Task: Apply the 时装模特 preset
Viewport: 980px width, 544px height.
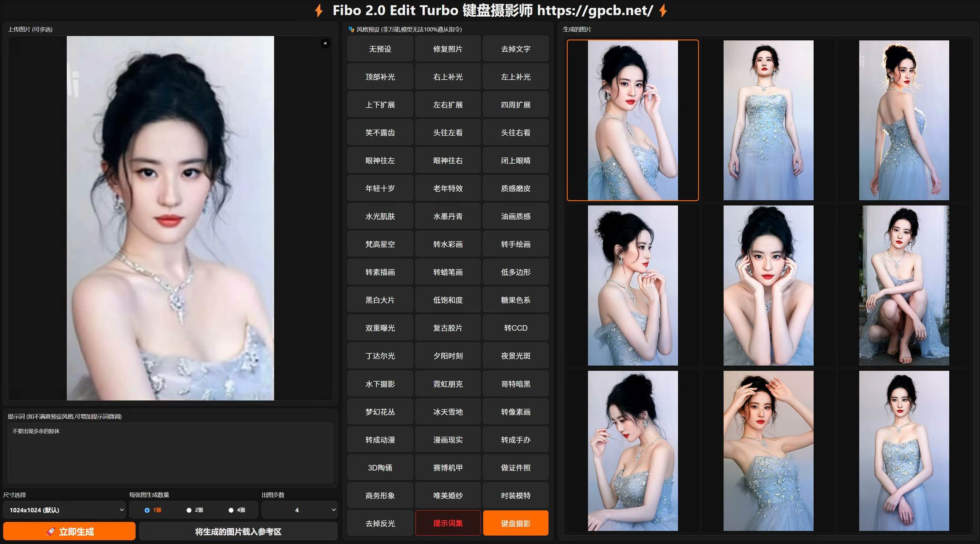Action: [516, 496]
